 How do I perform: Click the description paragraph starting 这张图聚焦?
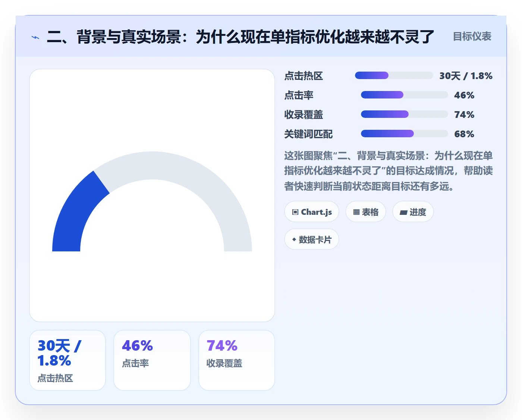[x=389, y=171]
